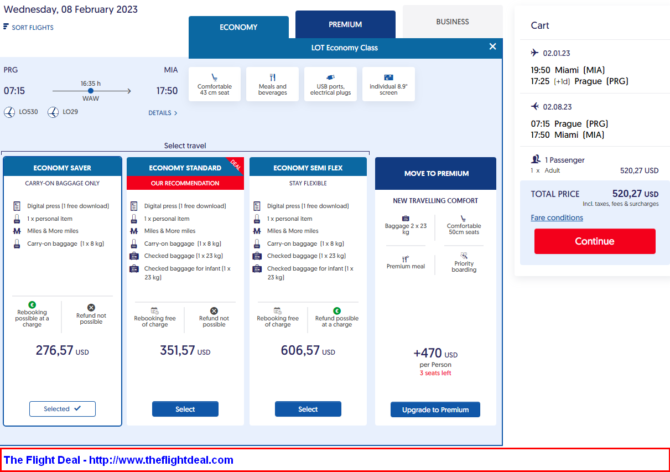
Task: Click the LOT airline logo beside LO530
Action: click(9, 112)
